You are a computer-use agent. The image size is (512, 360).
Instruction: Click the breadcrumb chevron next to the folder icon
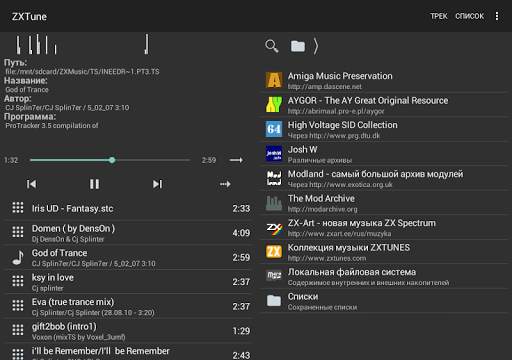(x=316, y=46)
